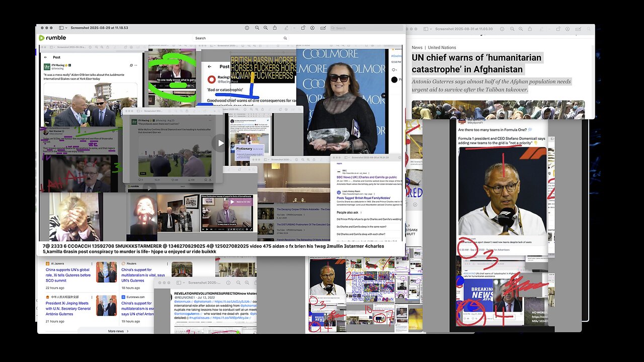Image resolution: width=644 pixels, height=362 pixels.
Task: Zoom in in 11.03.30 Preview window
Action: click(x=521, y=29)
